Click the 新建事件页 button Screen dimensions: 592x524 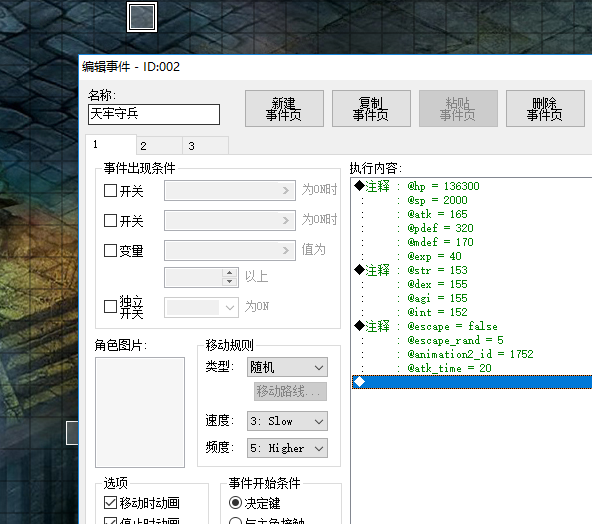(284, 108)
